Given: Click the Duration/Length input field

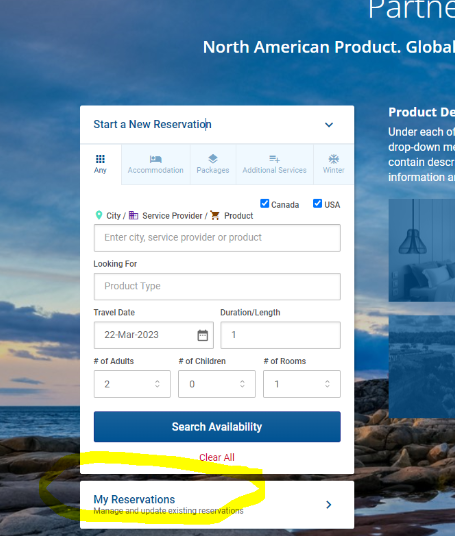Looking at the screenshot, I should [280, 335].
